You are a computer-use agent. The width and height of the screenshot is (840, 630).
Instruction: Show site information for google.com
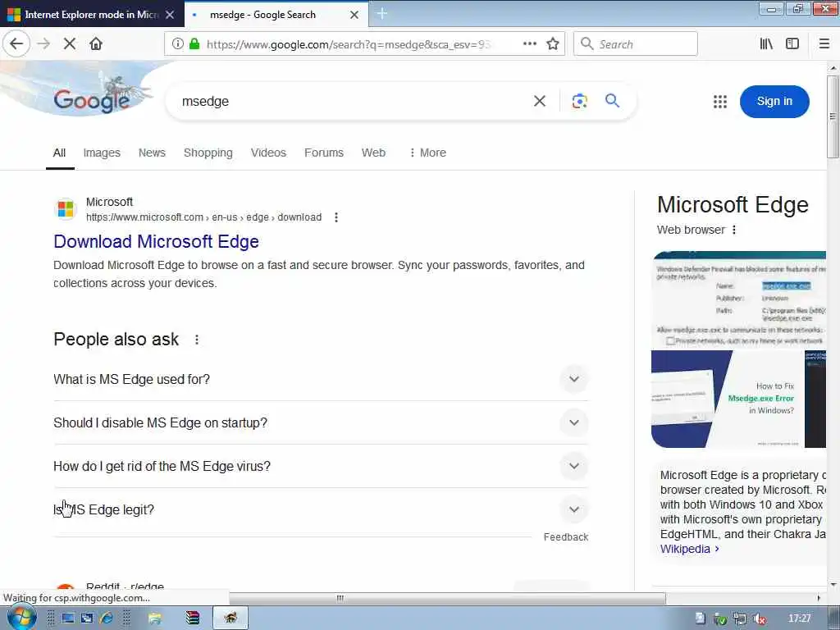tap(177, 44)
